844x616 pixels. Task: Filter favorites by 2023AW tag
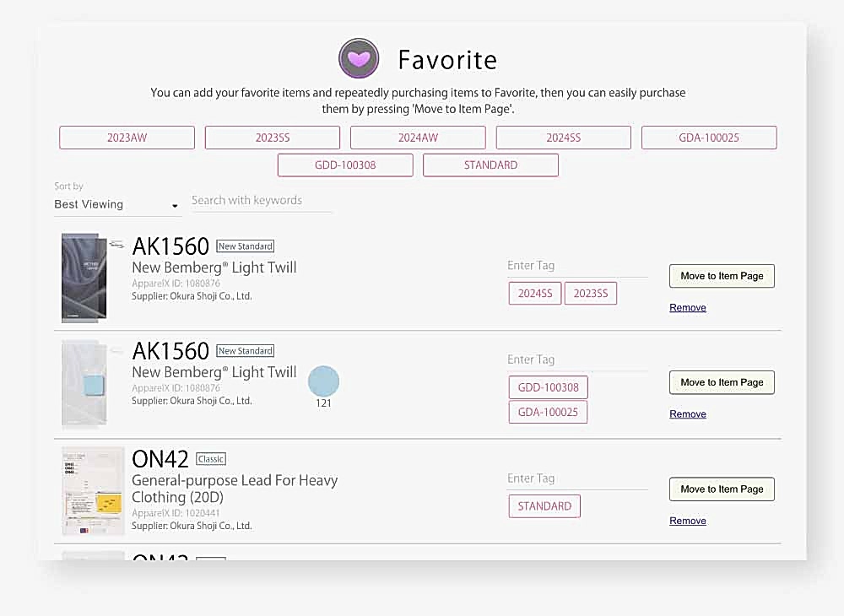tap(127, 138)
